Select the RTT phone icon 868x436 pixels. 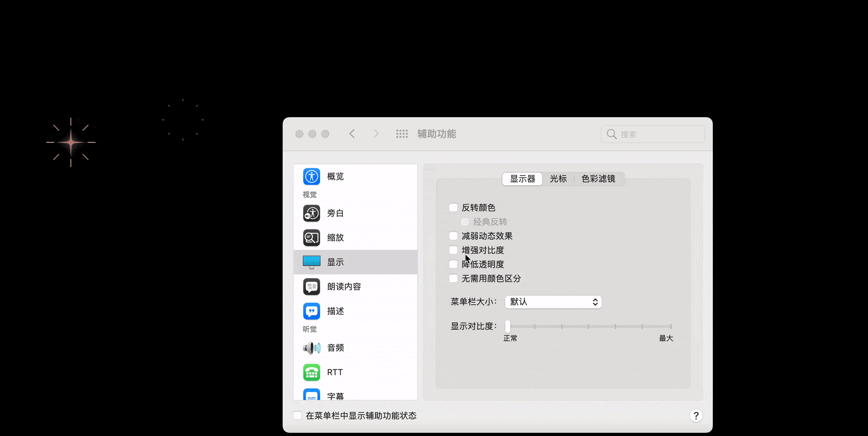[312, 372]
